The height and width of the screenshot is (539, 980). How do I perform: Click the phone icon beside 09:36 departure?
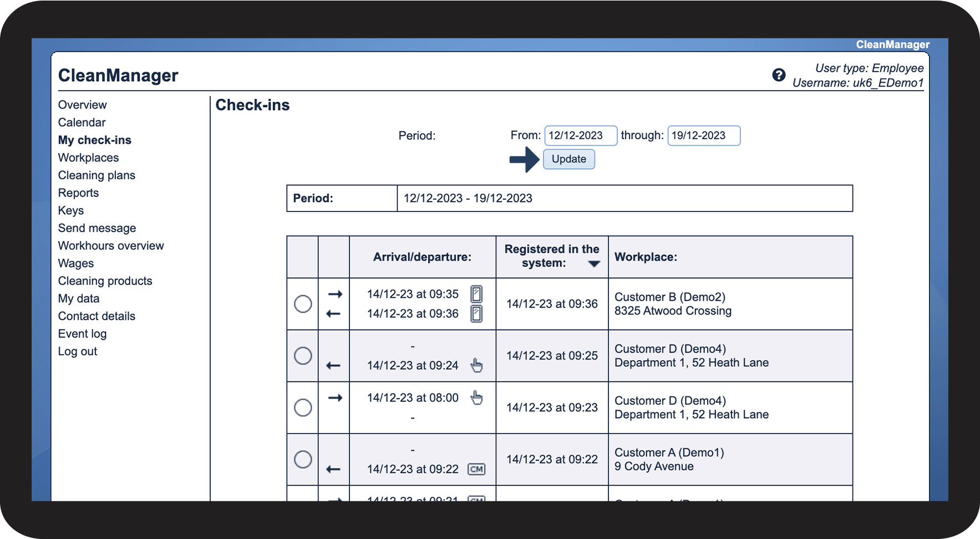tap(476, 314)
